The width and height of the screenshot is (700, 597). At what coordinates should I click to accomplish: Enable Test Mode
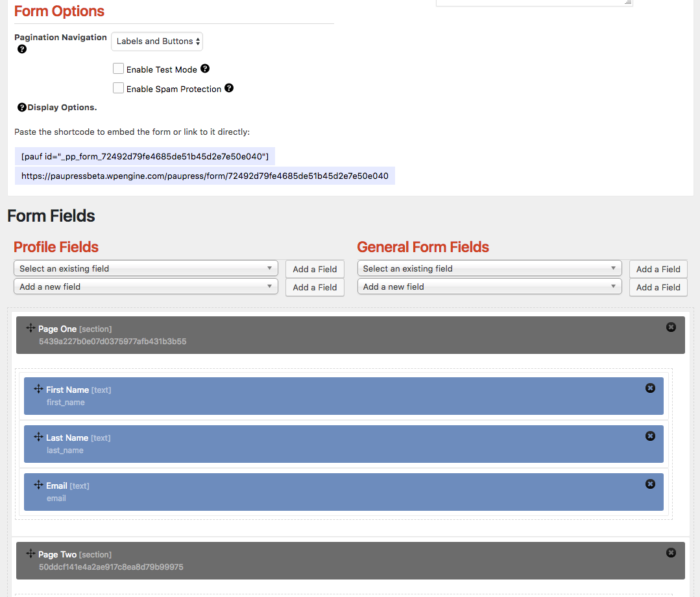[x=119, y=68]
